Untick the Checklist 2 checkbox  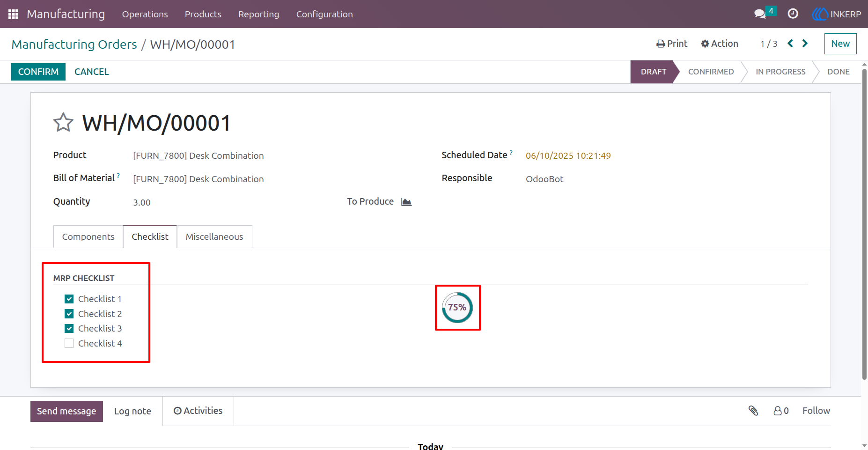69,314
